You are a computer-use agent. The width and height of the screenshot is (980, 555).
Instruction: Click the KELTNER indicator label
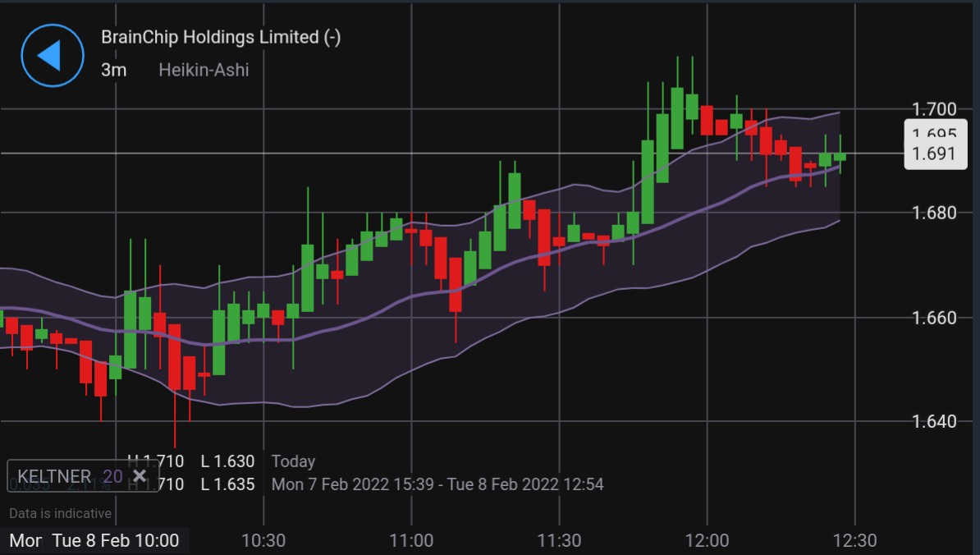pyautogui.click(x=54, y=476)
